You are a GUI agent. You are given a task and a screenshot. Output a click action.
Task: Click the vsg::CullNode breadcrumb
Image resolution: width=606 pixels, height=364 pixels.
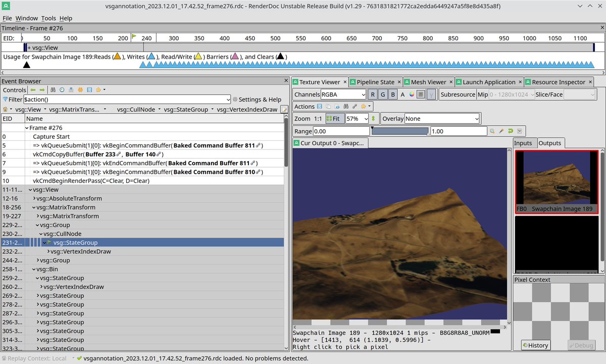(x=136, y=109)
